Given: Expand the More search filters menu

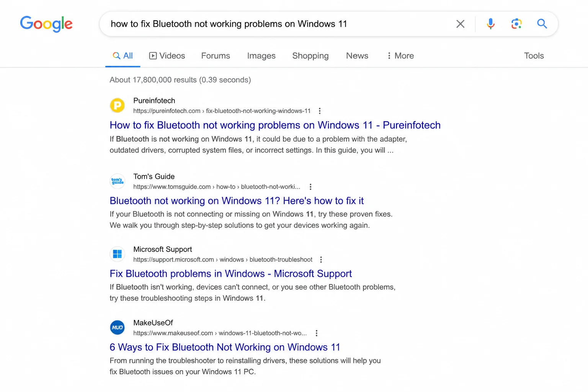Looking at the screenshot, I should [400, 56].
